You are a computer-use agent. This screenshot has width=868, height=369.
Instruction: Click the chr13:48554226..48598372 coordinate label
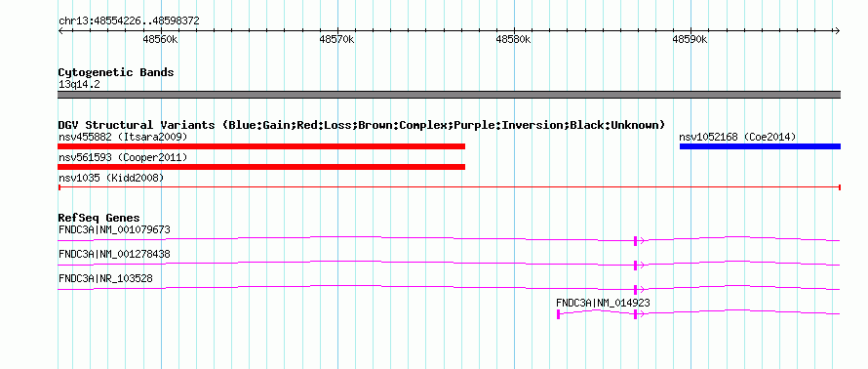pos(129,21)
